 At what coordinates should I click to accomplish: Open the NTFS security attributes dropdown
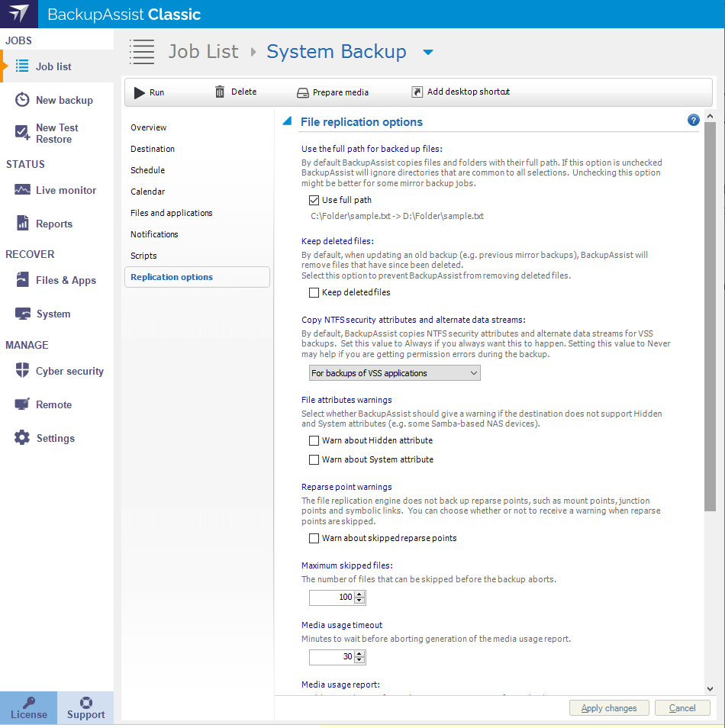(x=395, y=373)
